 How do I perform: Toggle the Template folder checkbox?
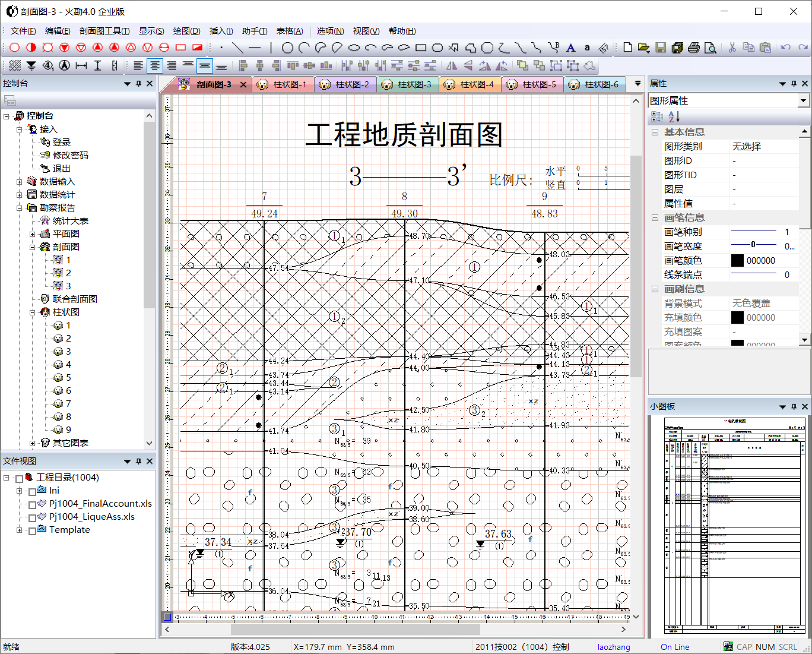(33, 530)
